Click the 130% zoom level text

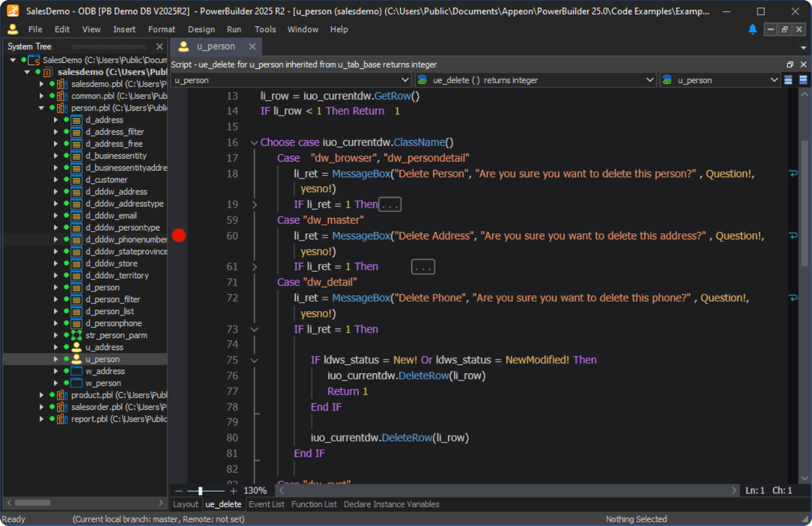[x=255, y=491]
